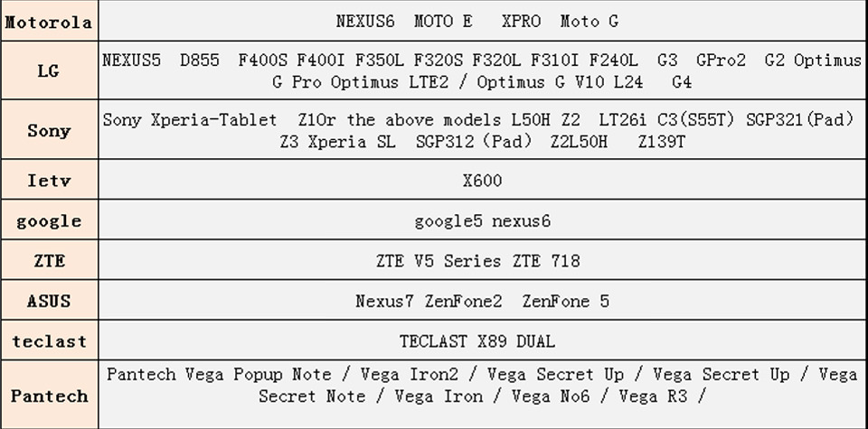Click the "ZTE V5 Series" text
Screen dimensions: 868x429
[x=439, y=261]
